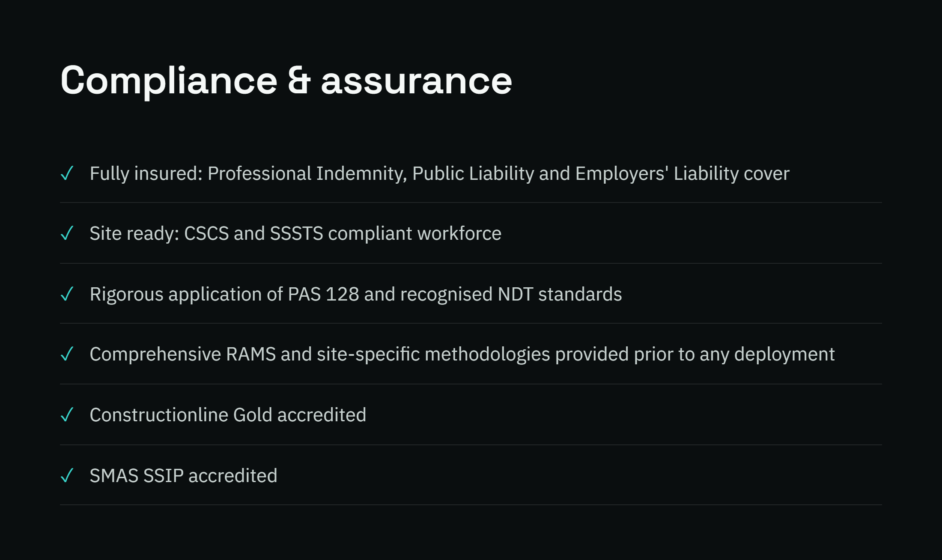Click the Compliance & assurance heading
Image resolution: width=942 pixels, height=560 pixels.
coord(286,81)
